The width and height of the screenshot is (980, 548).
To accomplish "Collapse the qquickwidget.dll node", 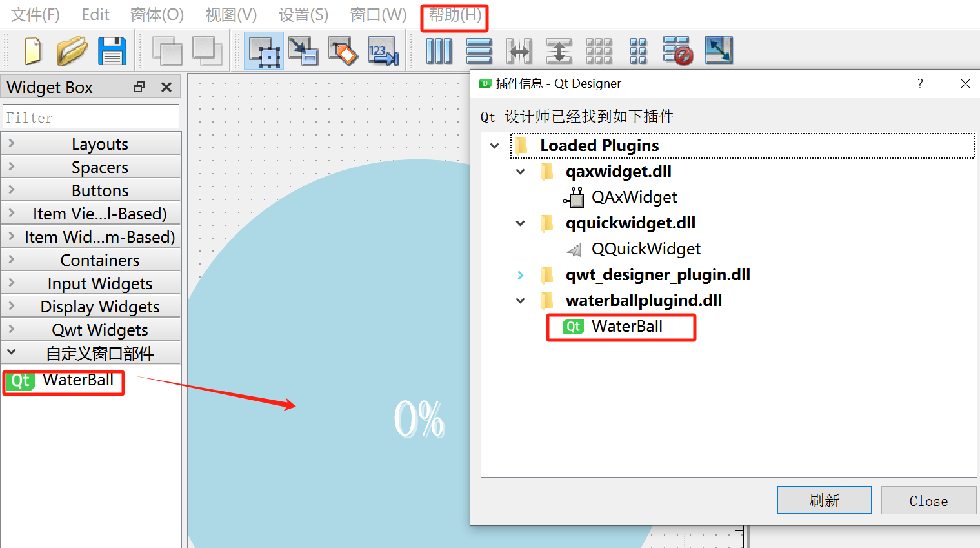I will point(521,223).
